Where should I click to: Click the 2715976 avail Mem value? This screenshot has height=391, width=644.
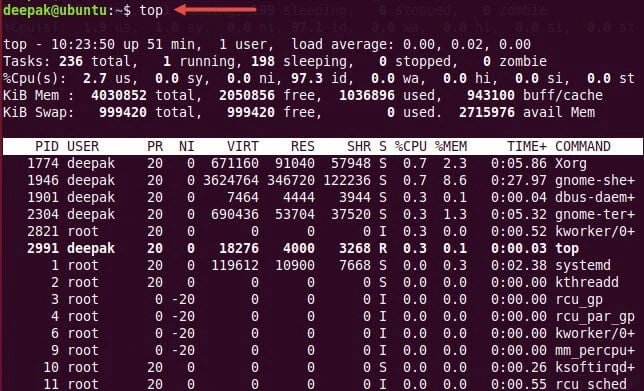click(x=487, y=113)
